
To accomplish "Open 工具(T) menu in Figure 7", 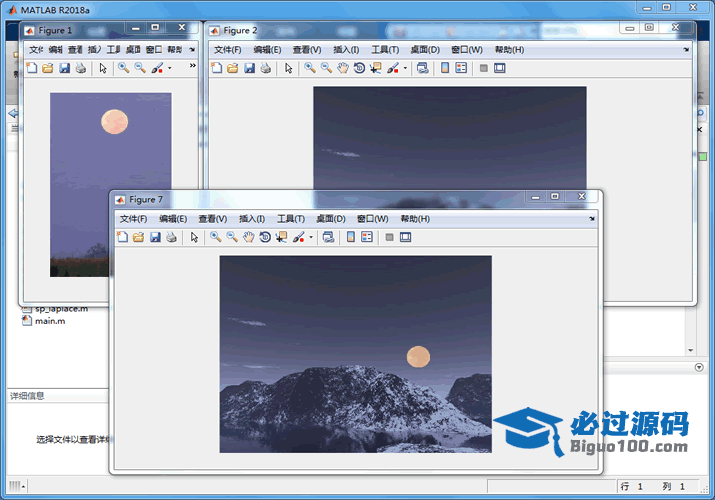I will 291,218.
